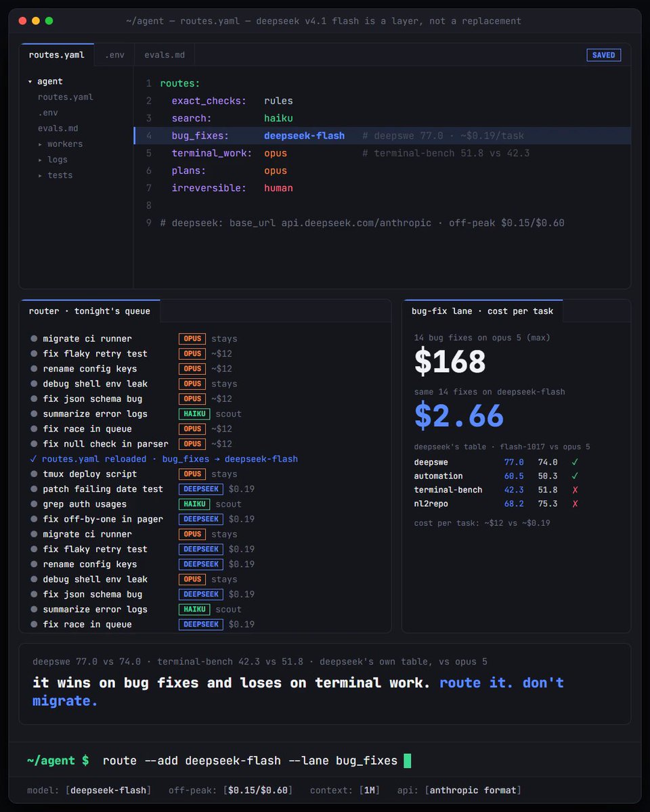Select the bug-fix lane cost per task tab
The image size is (650, 812).
tap(483, 311)
